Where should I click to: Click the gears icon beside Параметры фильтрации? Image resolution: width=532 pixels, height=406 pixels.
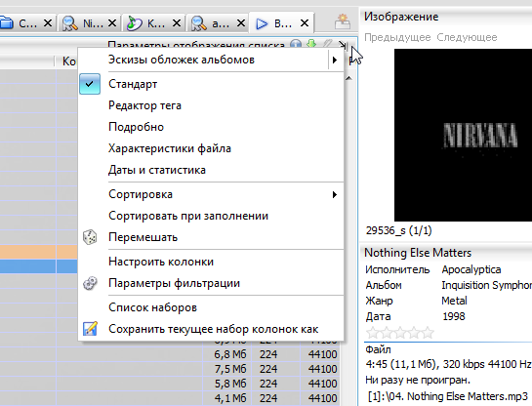90,283
